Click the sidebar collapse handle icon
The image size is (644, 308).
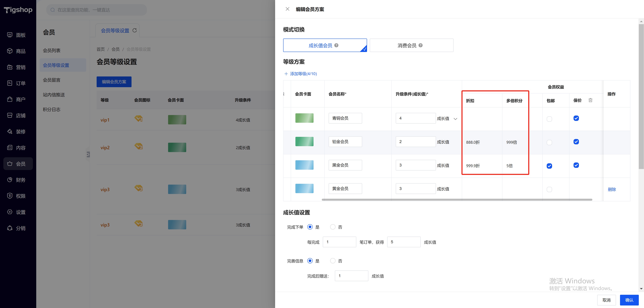[88, 154]
